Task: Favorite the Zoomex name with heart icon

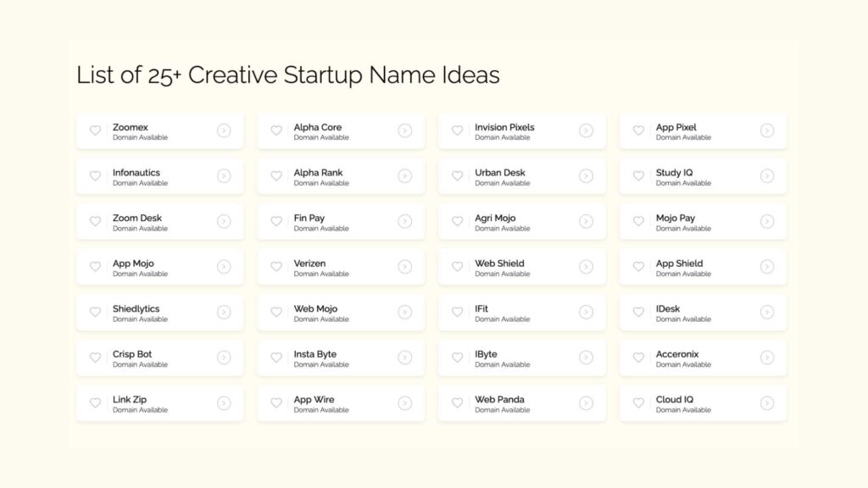Action: (x=95, y=130)
